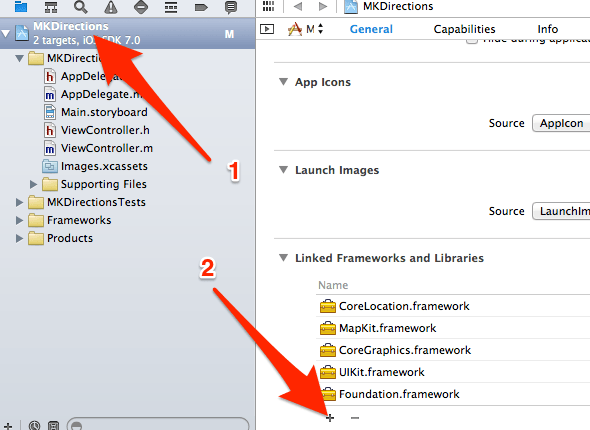Click the MKDirections project file icon in jump bar
590x430 pixels.
click(x=351, y=6)
